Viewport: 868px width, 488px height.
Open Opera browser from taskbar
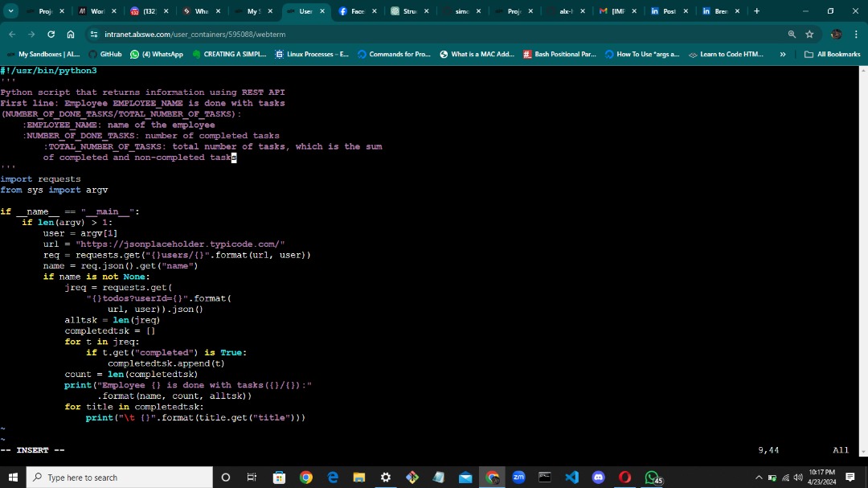625,477
